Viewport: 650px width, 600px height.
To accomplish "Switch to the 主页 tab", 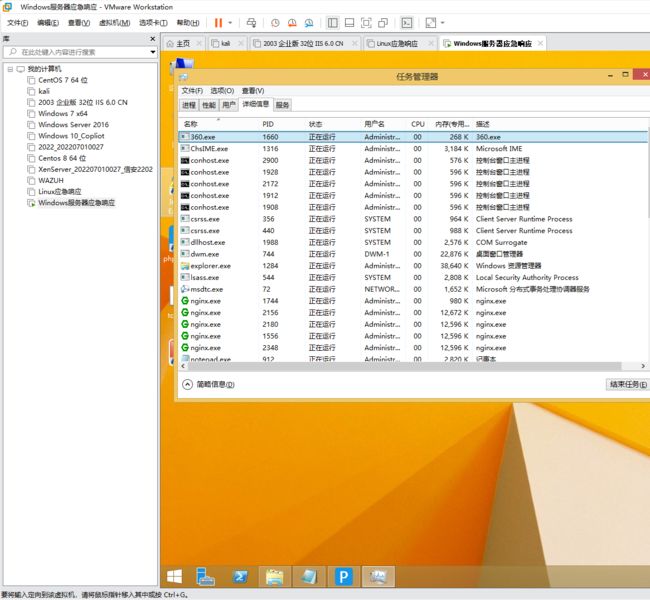I will click(x=183, y=44).
